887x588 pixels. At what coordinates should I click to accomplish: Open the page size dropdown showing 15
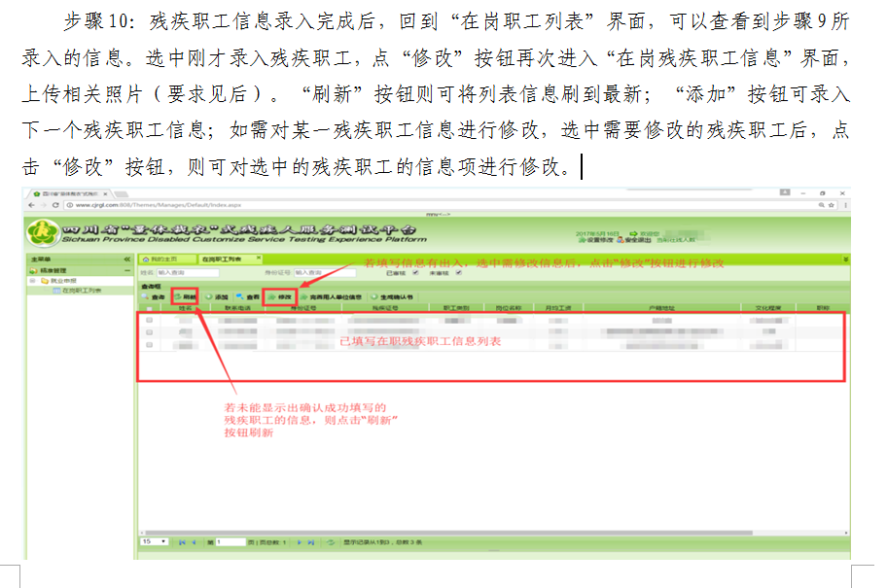click(x=154, y=541)
